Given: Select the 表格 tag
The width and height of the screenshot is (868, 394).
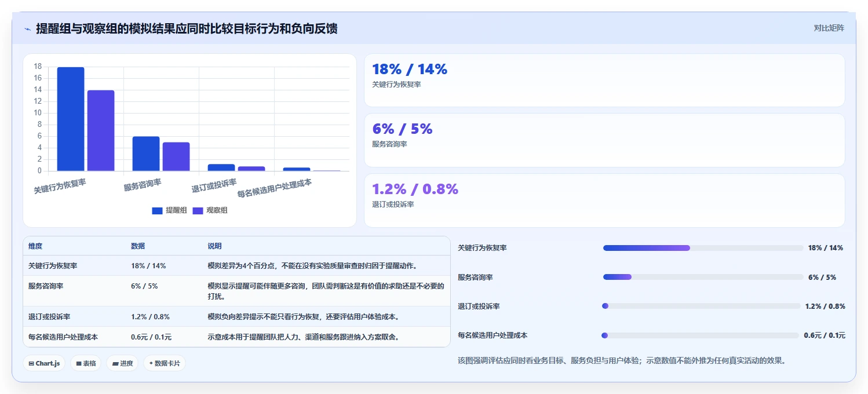Looking at the screenshot, I should (86, 363).
